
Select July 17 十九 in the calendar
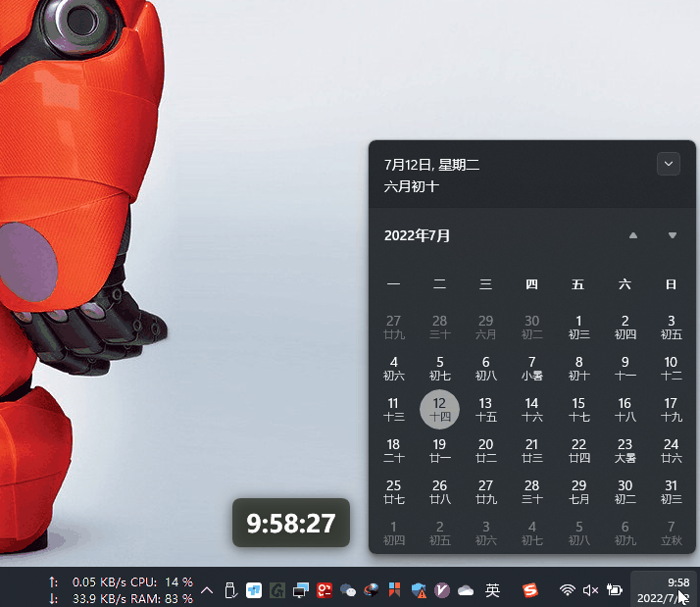[x=671, y=409]
